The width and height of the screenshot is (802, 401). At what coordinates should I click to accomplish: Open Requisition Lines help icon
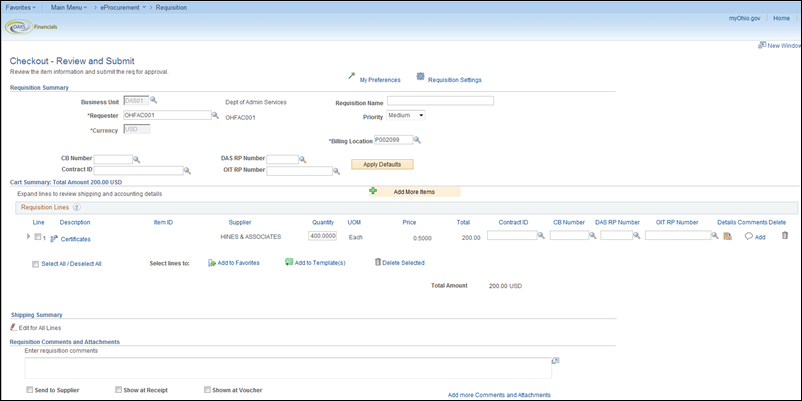pos(77,207)
